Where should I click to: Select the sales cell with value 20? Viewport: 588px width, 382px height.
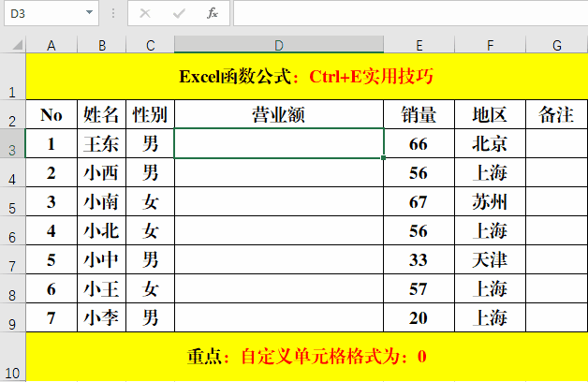[x=419, y=317]
